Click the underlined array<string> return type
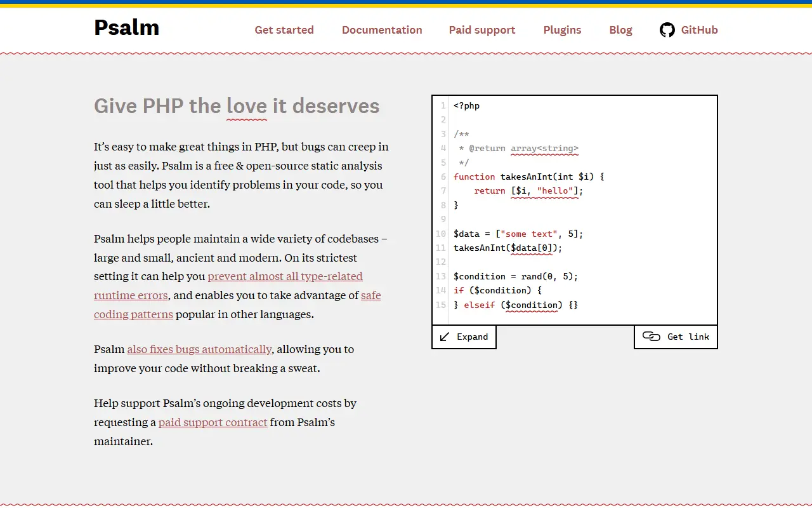The height and width of the screenshot is (508, 812). 544,149
